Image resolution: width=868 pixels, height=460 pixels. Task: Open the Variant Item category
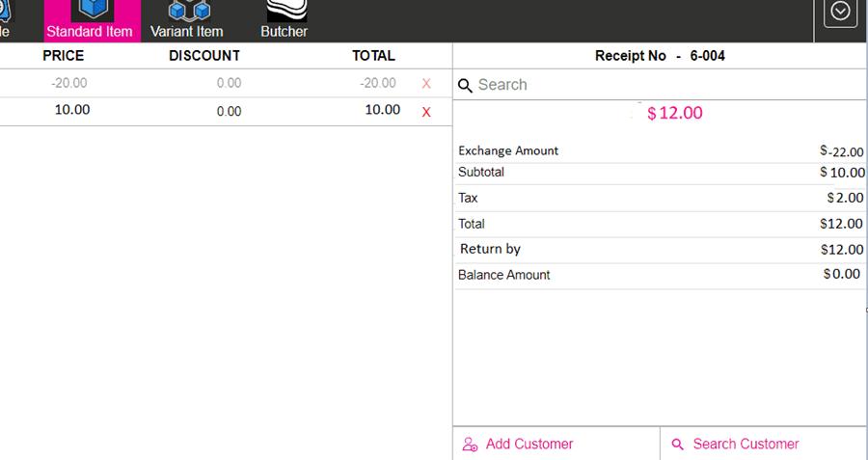coord(187,20)
